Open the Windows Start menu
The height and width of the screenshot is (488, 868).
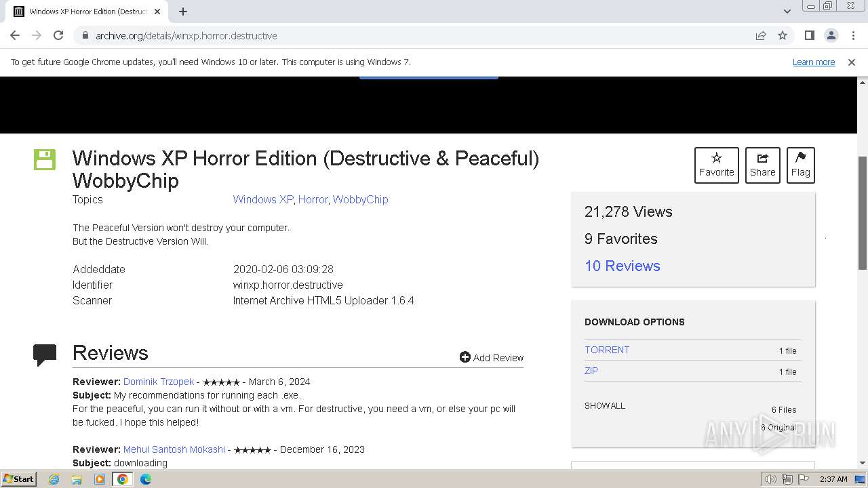pyautogui.click(x=19, y=479)
